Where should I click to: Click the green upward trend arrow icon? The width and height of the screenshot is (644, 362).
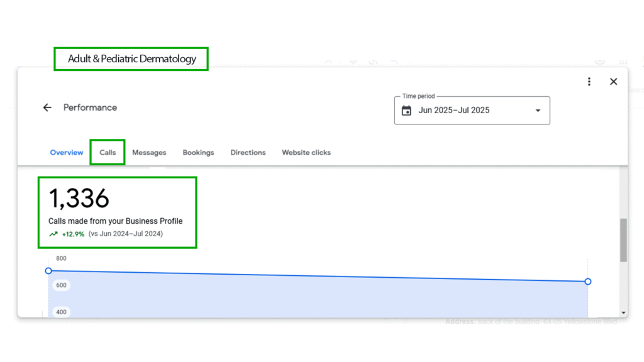coord(53,234)
